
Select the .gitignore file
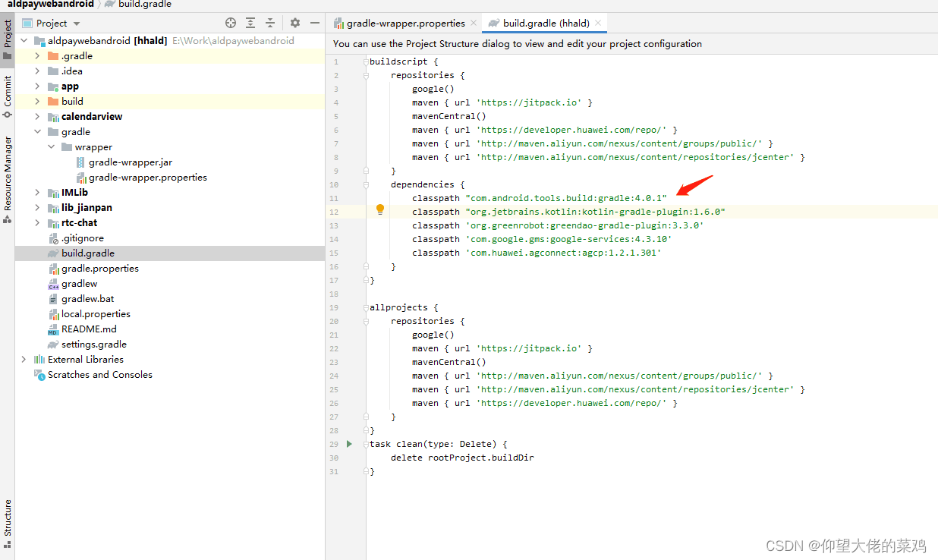coord(83,238)
